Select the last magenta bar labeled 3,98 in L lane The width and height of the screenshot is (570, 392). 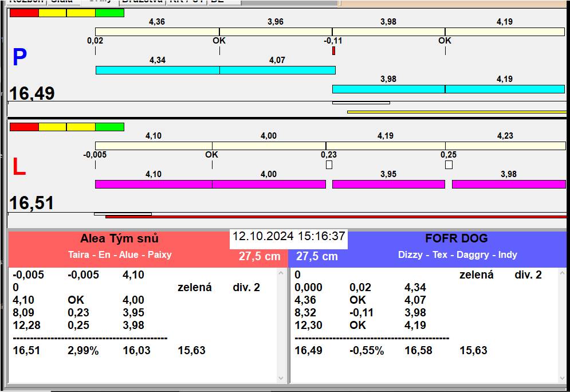pyautogui.click(x=509, y=184)
